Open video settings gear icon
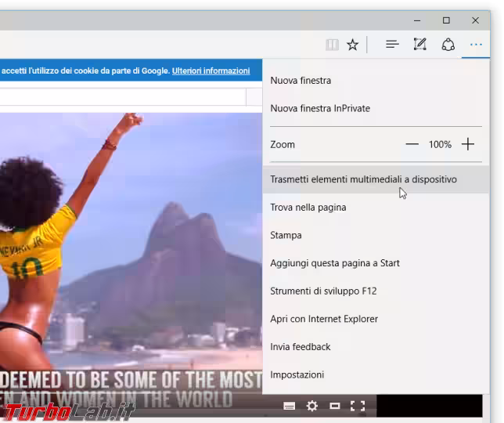504x423 pixels. pos(312,406)
